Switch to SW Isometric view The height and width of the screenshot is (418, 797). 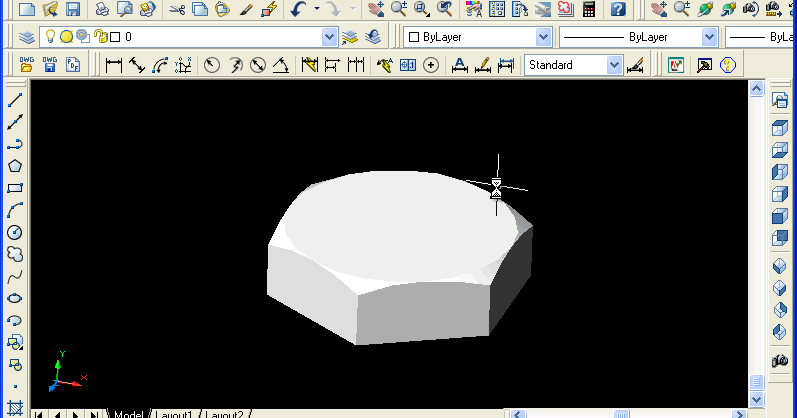point(780,266)
